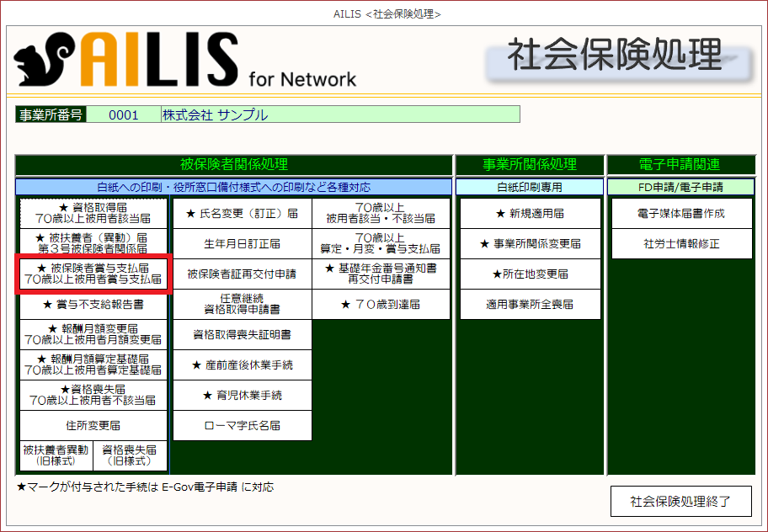The height and width of the screenshot is (532, 768).
Task: Click 住所変更届 button
Action: click(x=93, y=425)
